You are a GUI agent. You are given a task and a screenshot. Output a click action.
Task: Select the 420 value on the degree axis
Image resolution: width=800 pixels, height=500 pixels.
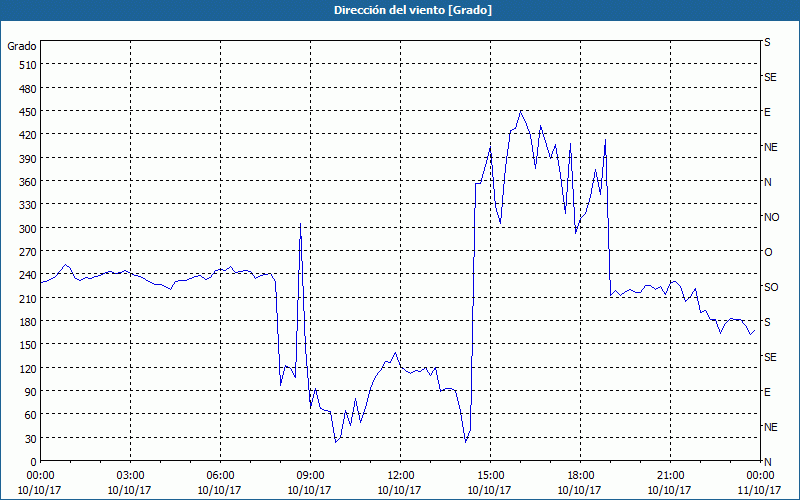28,135
